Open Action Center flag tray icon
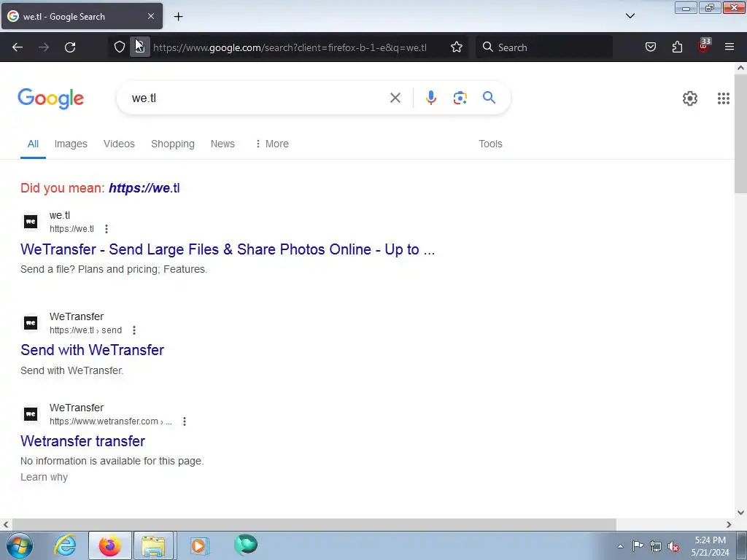This screenshot has width=747, height=560. coord(638,545)
